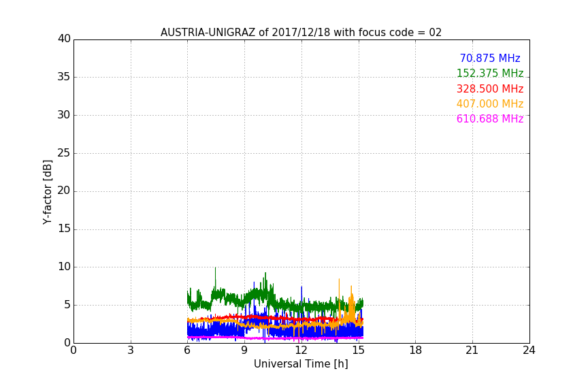This screenshot has height=392, width=588.
Task: Click the x-axis tick label 18
Action: 415,350
